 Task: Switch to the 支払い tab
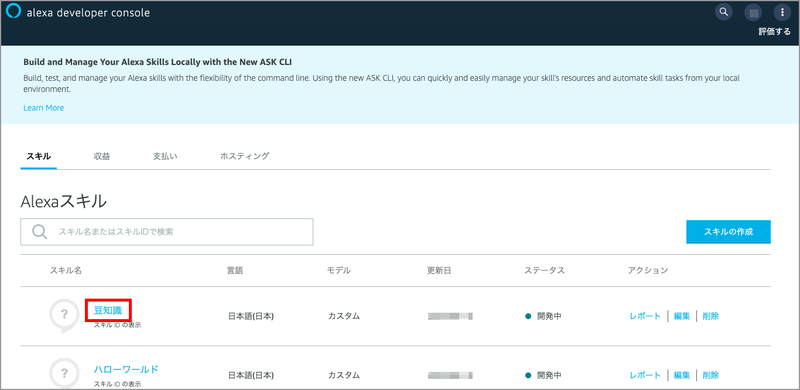[165, 156]
